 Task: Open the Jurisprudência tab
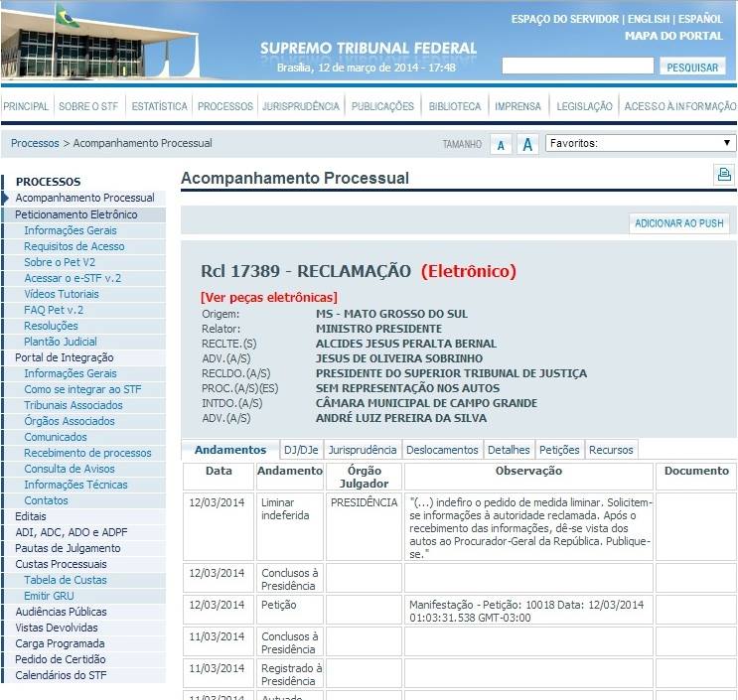[363, 450]
